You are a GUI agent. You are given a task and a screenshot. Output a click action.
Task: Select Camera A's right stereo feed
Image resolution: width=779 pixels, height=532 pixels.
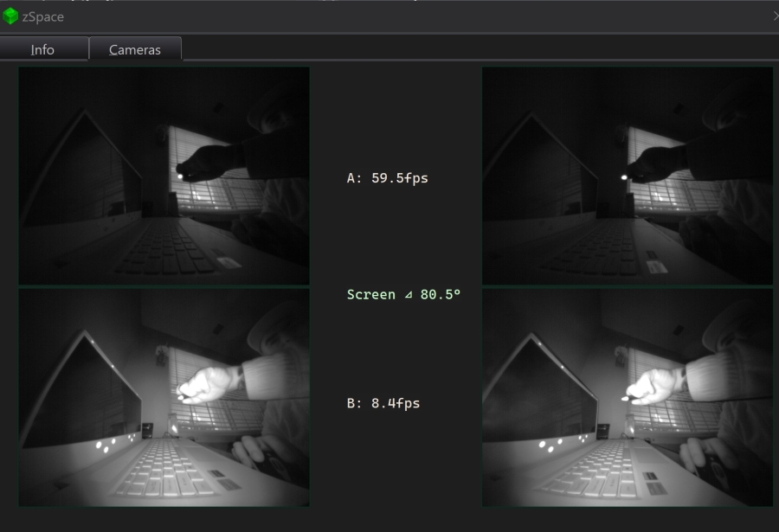click(x=628, y=175)
